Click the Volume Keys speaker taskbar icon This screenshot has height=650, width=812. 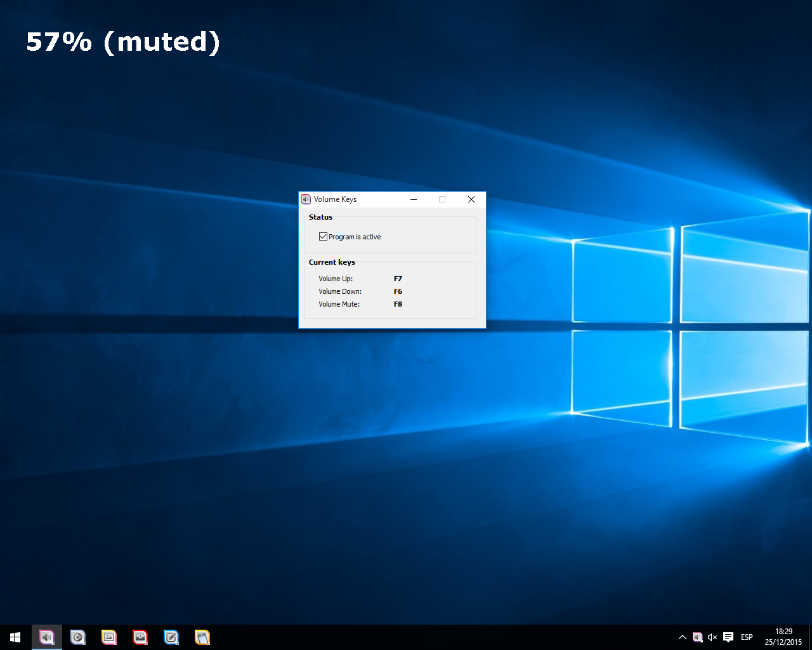click(x=47, y=637)
